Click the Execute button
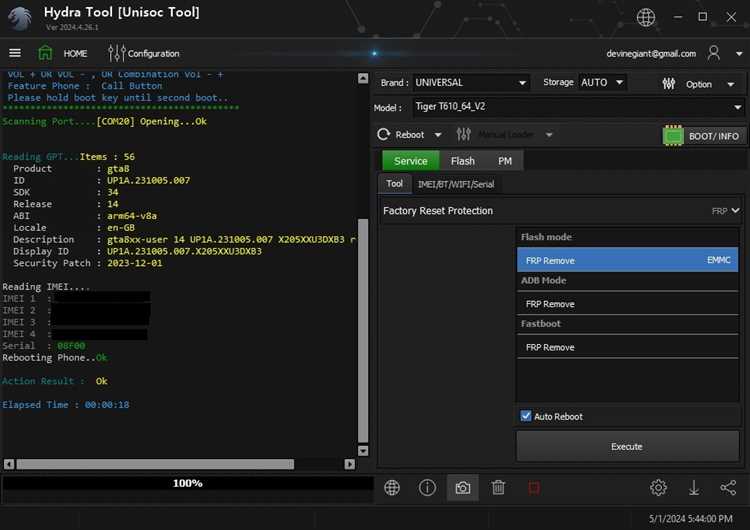Viewport: 750px width, 530px height. coord(627,446)
